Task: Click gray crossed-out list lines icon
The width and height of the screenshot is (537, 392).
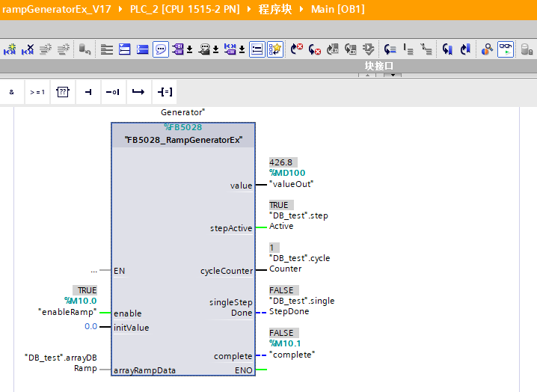Action: (x=426, y=49)
